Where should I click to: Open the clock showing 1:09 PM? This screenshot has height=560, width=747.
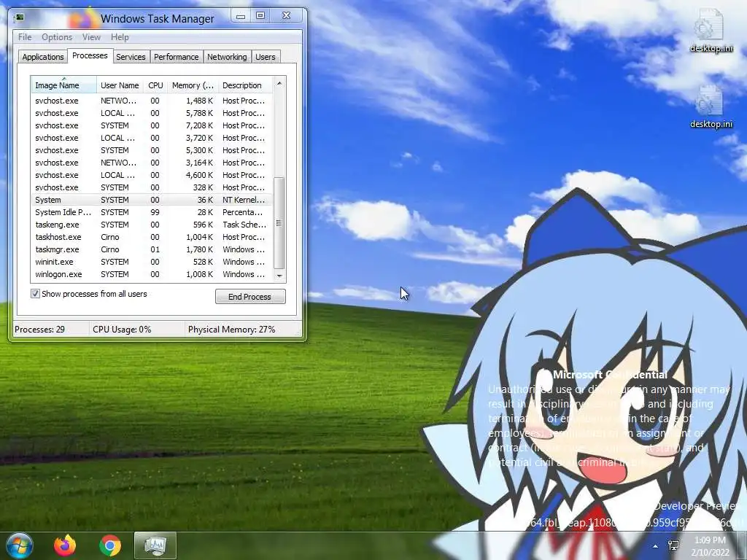tap(710, 540)
